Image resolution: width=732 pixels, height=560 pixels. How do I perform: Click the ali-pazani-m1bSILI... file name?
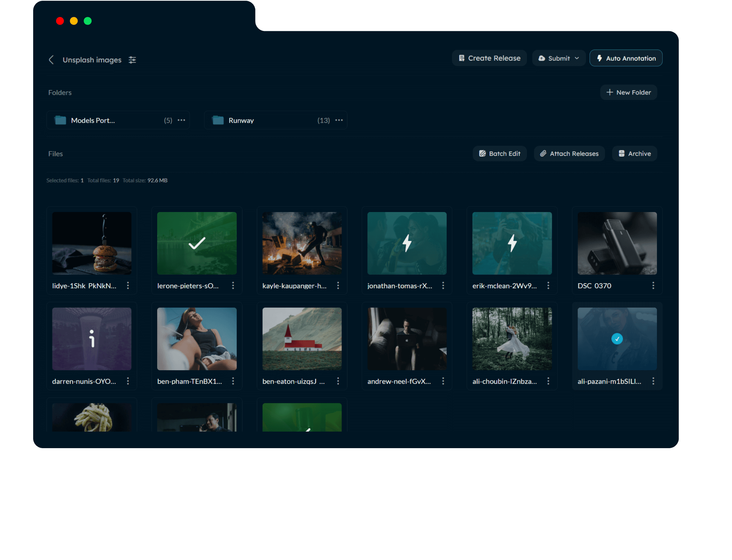point(609,381)
